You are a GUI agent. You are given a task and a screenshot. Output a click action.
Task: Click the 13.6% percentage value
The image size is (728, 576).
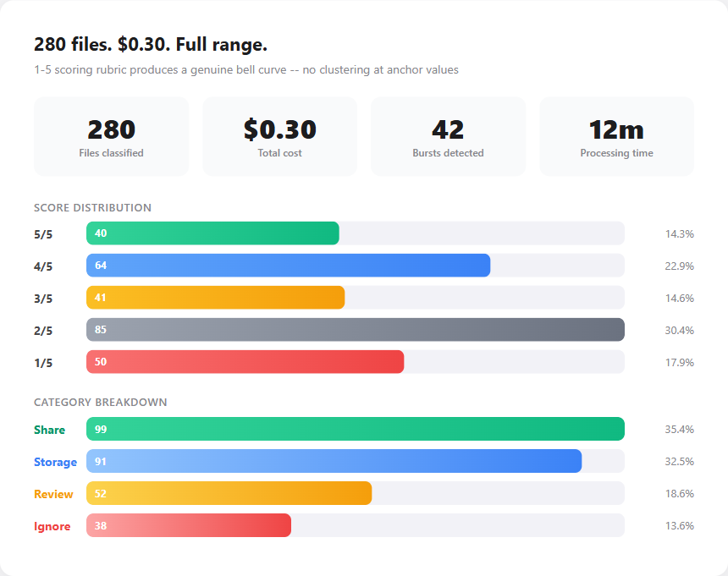click(679, 525)
